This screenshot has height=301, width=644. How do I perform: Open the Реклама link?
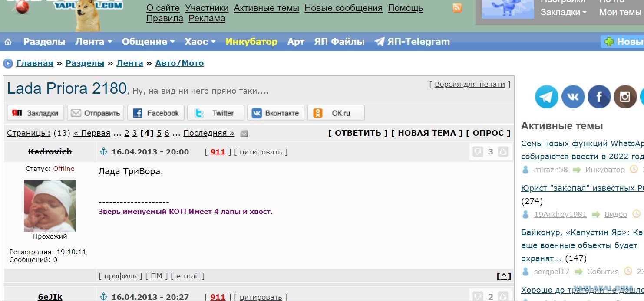(x=207, y=18)
